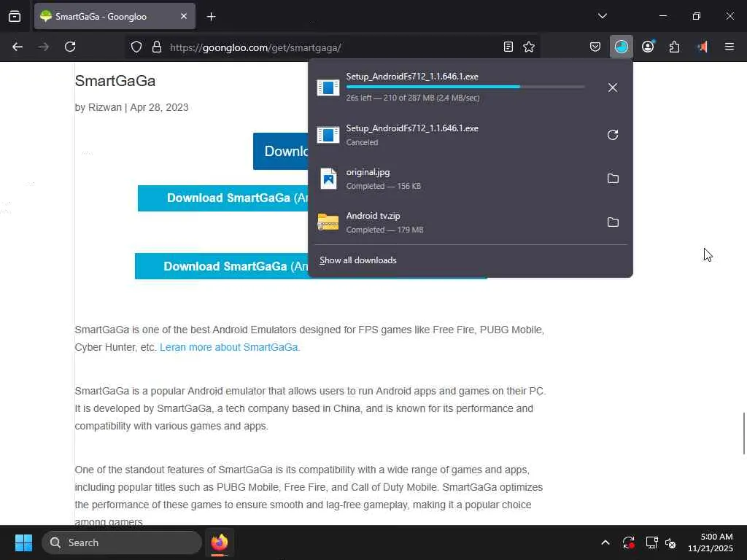Open the Windows Start menu
Image resolution: width=747 pixels, height=560 pixels.
(x=23, y=542)
